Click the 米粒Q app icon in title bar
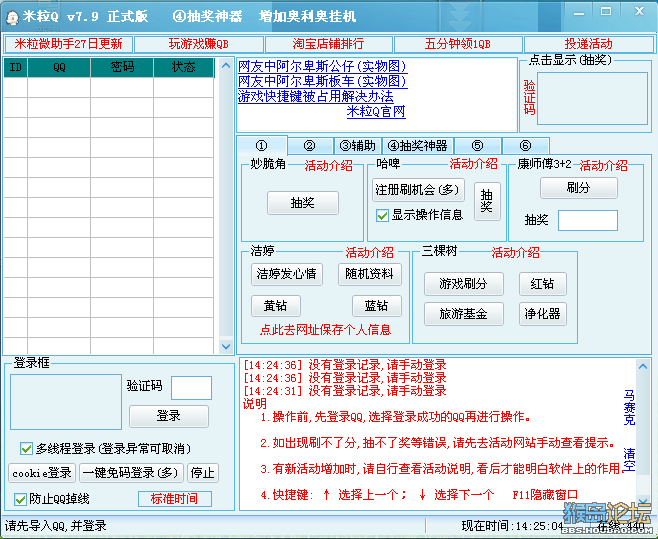 pyautogui.click(x=13, y=17)
